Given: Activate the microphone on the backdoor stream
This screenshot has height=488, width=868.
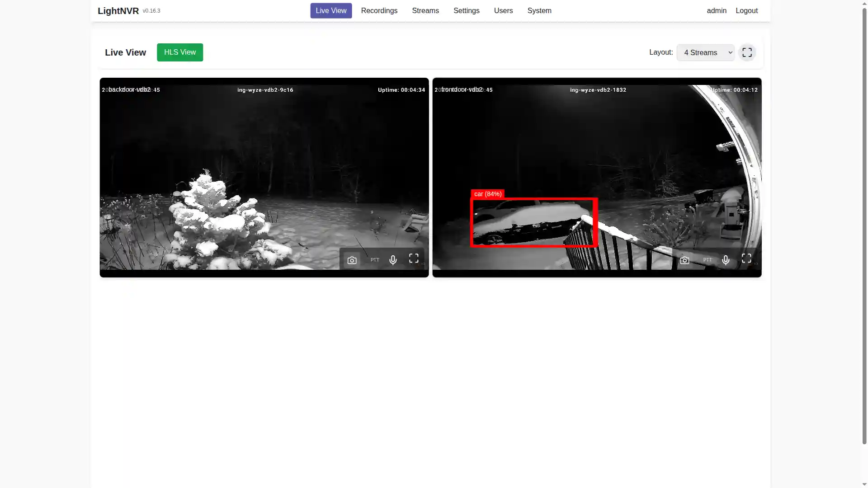Looking at the screenshot, I should [392, 259].
